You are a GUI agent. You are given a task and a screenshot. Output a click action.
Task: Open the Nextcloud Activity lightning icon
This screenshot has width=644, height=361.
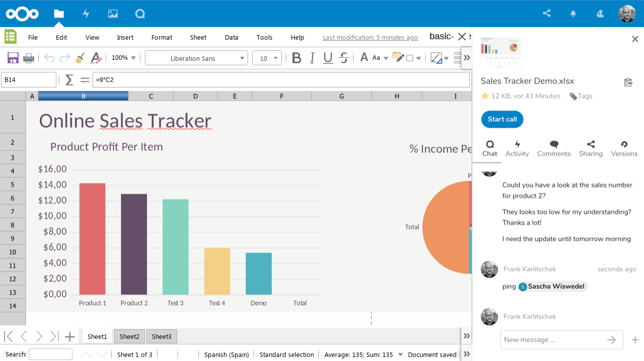pyautogui.click(x=86, y=14)
